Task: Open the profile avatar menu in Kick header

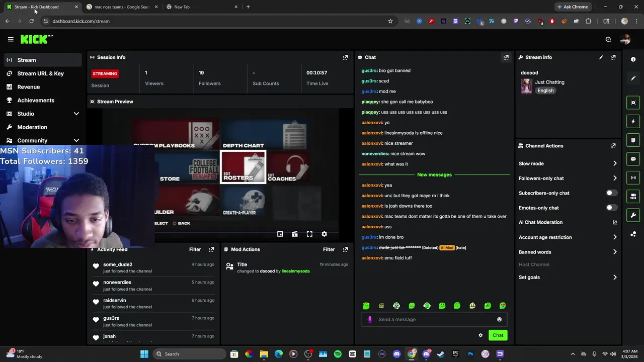Action: click(625, 39)
